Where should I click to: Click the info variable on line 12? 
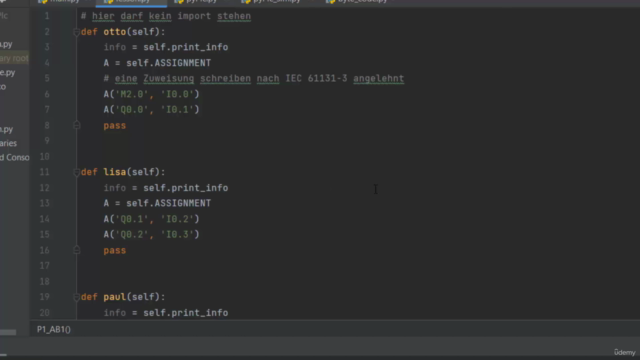pyautogui.click(x=115, y=188)
